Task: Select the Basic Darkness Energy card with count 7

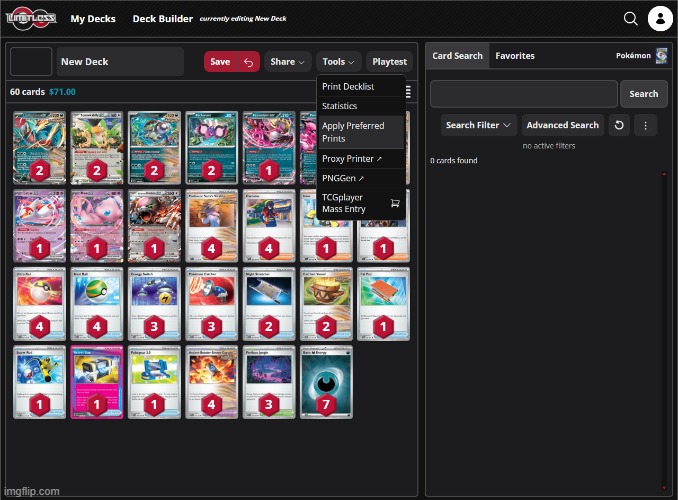Action: coord(326,382)
